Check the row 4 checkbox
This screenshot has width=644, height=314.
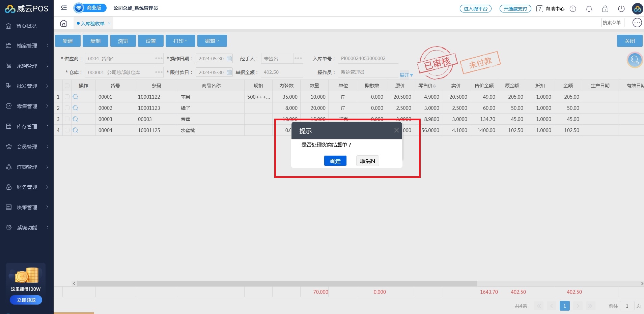[67, 130]
